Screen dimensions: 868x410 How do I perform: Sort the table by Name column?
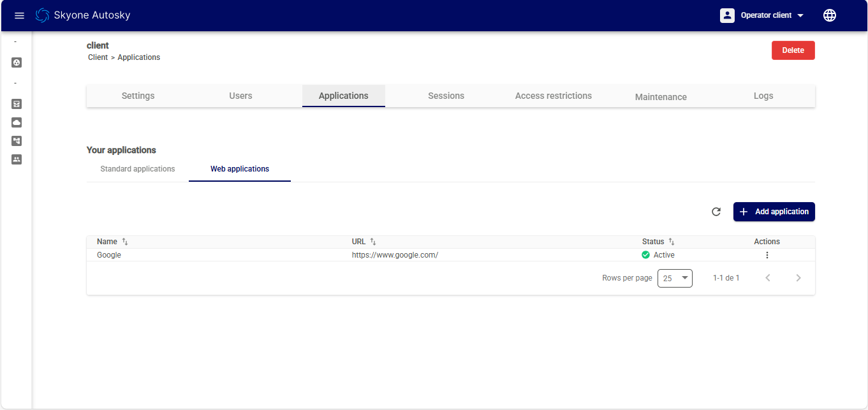click(x=125, y=242)
